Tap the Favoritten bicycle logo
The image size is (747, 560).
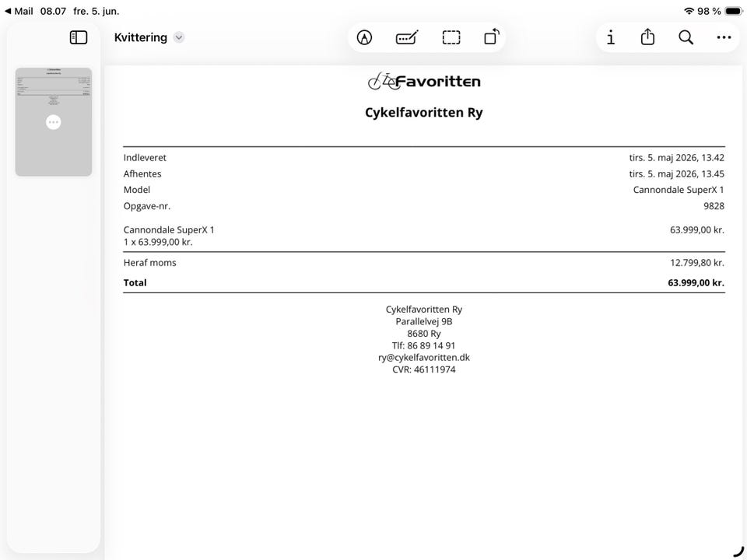click(x=424, y=82)
